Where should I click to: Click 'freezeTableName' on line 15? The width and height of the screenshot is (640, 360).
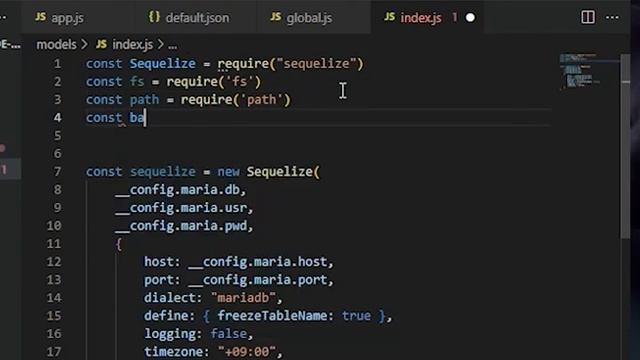(x=272, y=316)
